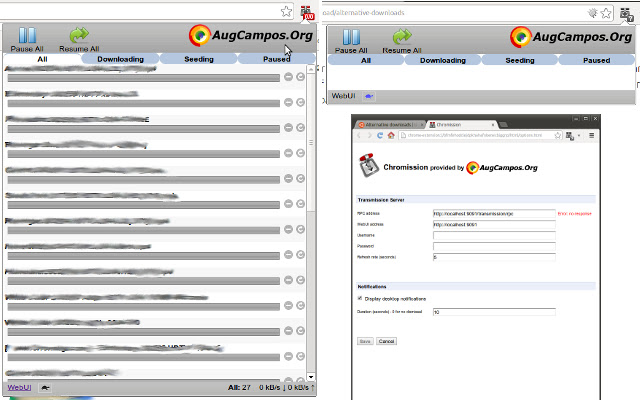Viewport: 640px width, 400px height.
Task: Click minus icon on first torrent row
Action: click(289, 77)
